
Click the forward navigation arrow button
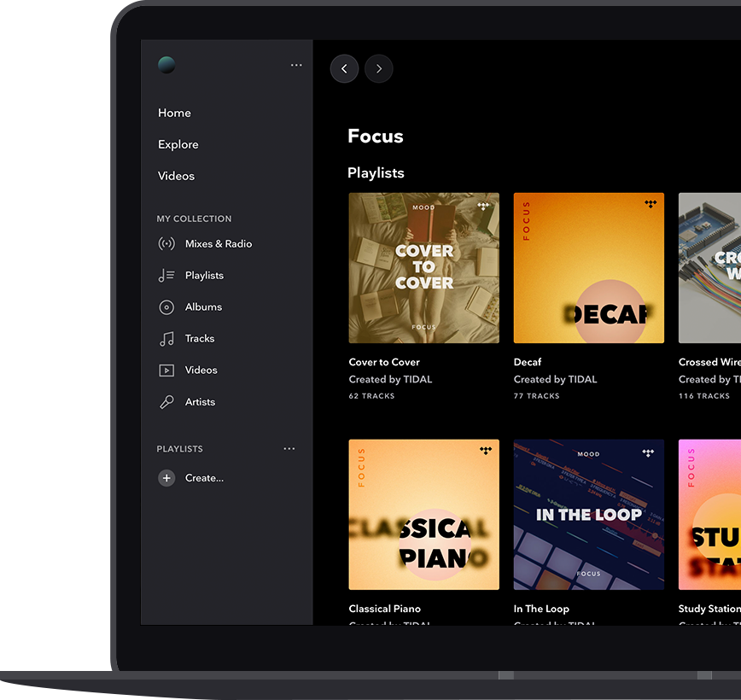pyautogui.click(x=379, y=69)
